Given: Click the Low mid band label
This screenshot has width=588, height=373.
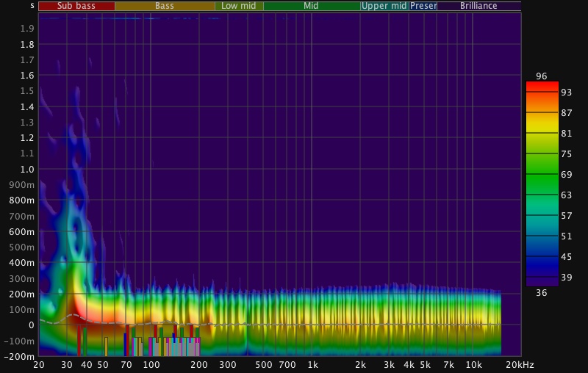Looking at the screenshot, I should coord(239,6).
